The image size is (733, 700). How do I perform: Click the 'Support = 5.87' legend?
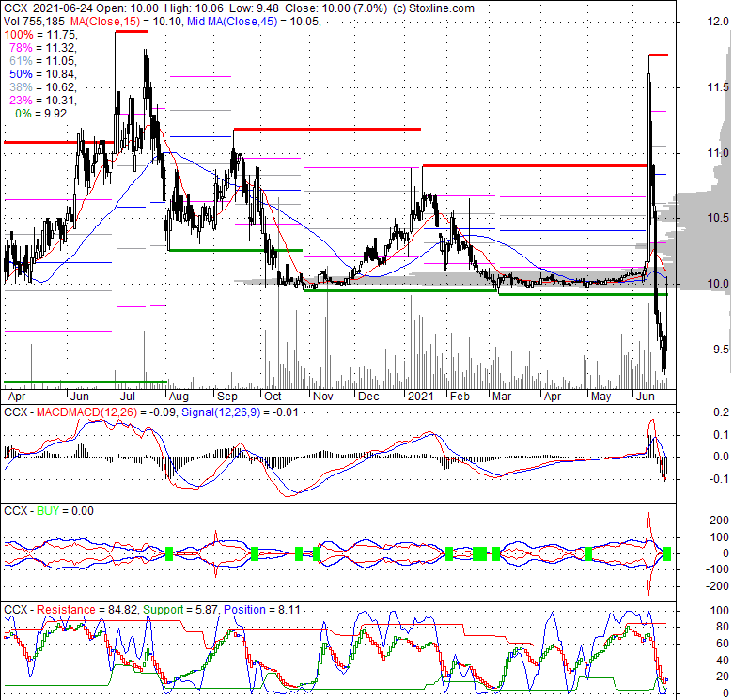[x=181, y=610]
